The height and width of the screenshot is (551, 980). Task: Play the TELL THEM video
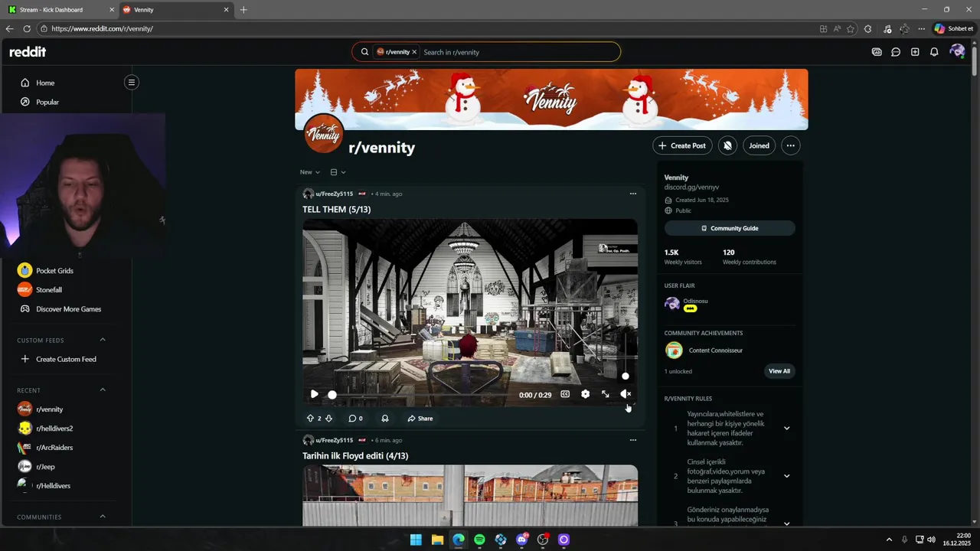coord(314,394)
